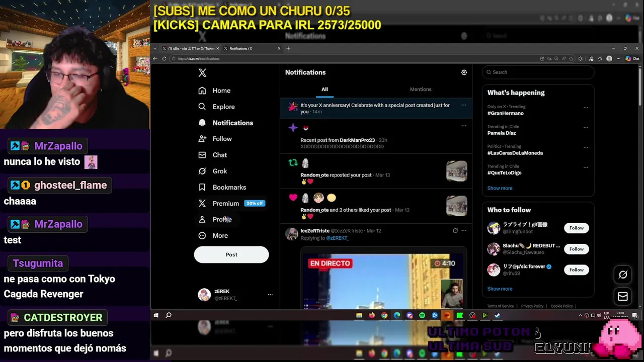The width and height of the screenshot is (644, 362).
Task: Click Grok icon on IceZeRTriste post
Action: [455, 231]
